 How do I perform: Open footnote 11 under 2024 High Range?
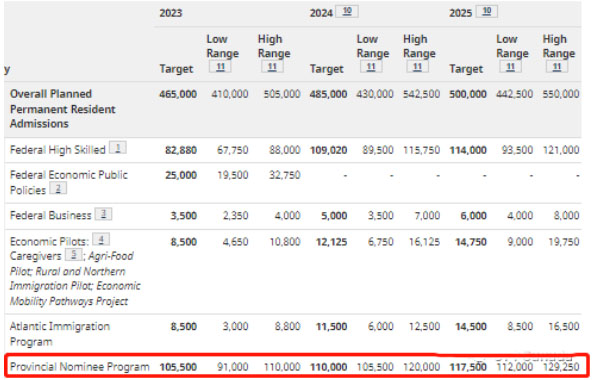click(x=417, y=67)
